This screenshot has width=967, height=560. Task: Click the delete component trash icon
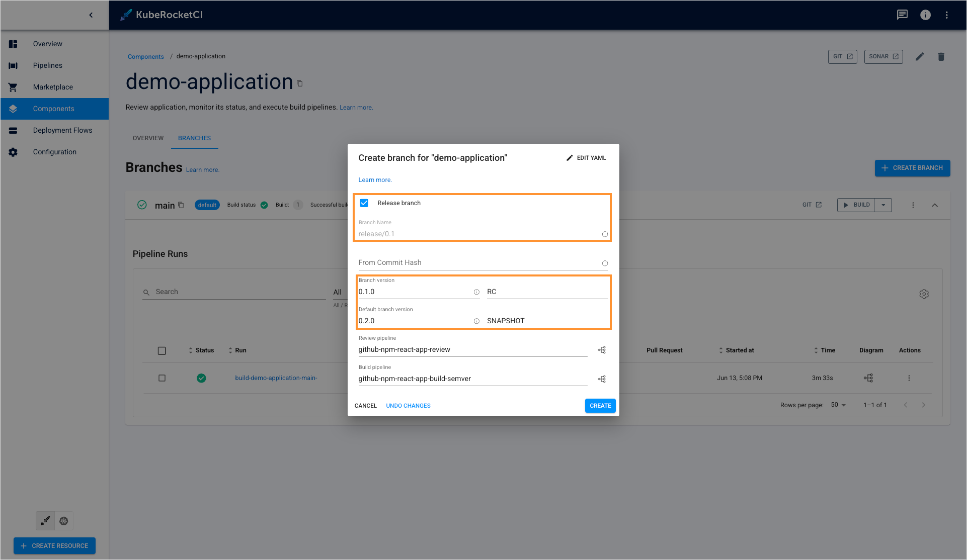point(941,57)
